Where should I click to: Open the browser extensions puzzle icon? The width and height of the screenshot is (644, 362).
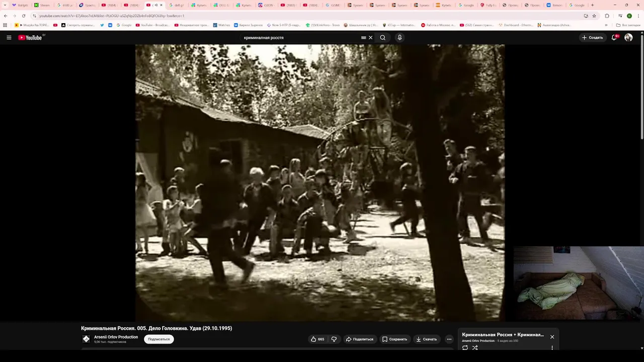coord(607,16)
